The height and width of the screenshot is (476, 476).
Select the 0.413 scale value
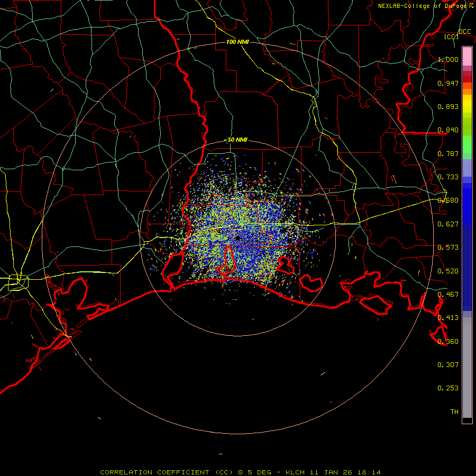click(448, 318)
